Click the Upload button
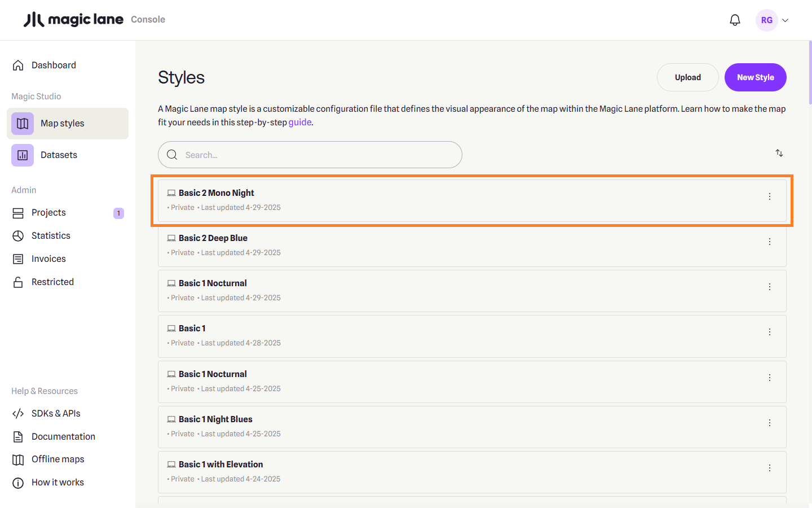This screenshot has height=508, width=812. [687, 77]
